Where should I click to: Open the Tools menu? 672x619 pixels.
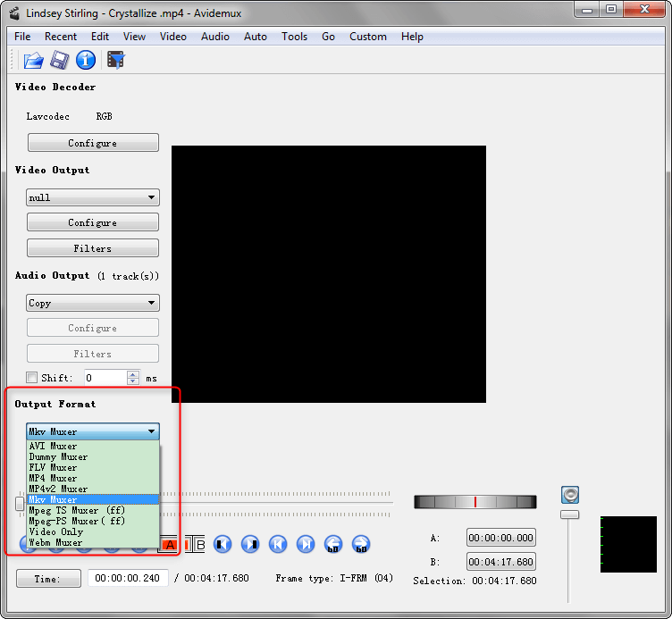(x=294, y=37)
